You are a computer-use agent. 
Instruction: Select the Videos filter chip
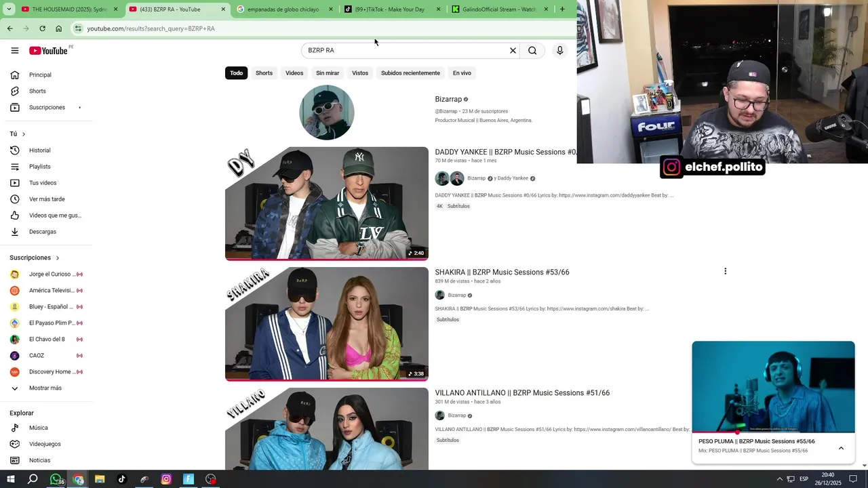(294, 73)
